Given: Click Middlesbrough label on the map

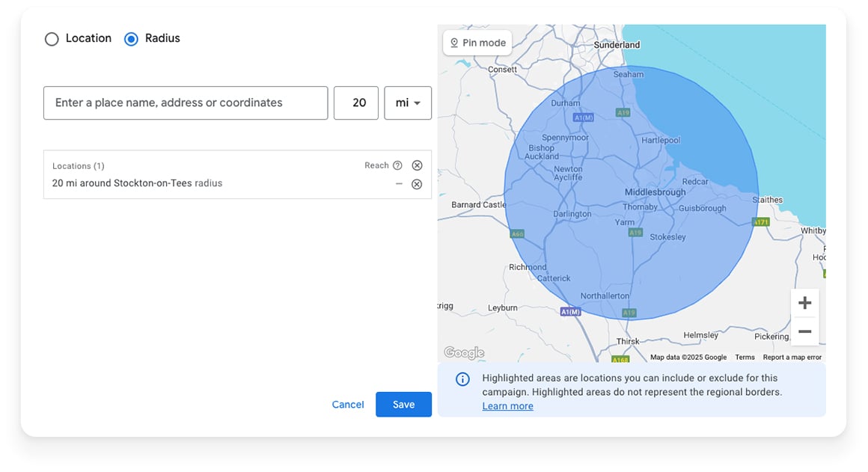Looking at the screenshot, I should (655, 192).
